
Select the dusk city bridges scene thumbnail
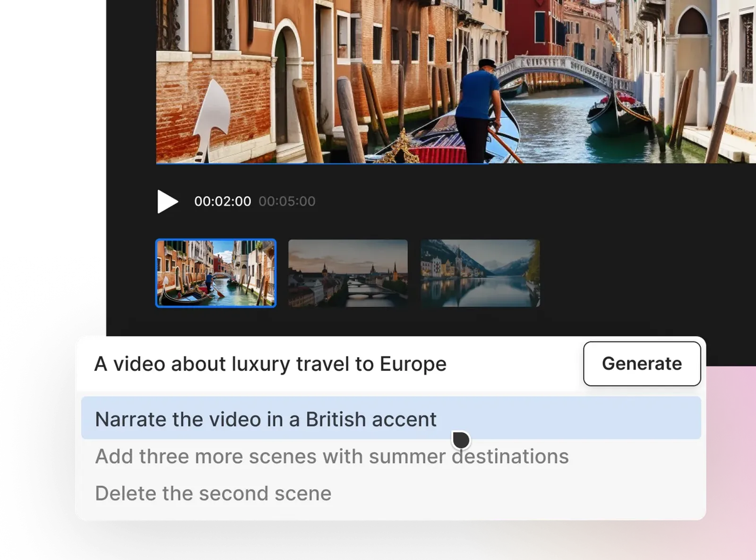tap(348, 273)
